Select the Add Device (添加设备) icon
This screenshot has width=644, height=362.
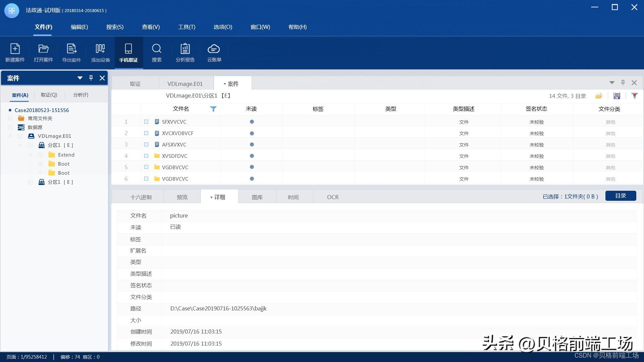click(100, 53)
